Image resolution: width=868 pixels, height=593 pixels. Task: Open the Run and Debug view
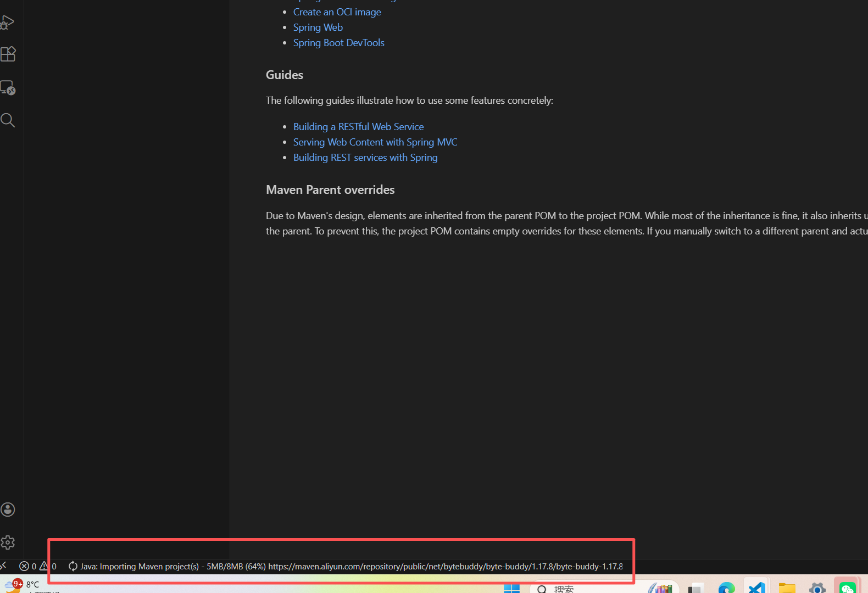[x=8, y=23]
